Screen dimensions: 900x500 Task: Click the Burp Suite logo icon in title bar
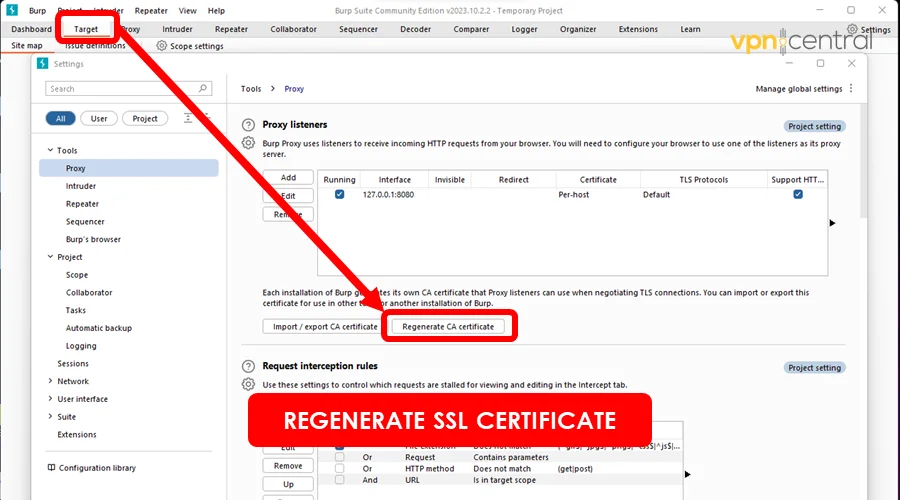[x=11, y=10]
